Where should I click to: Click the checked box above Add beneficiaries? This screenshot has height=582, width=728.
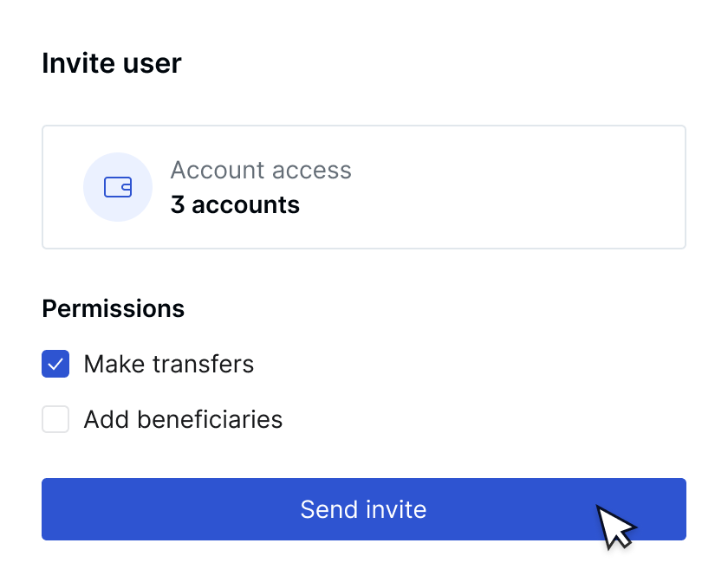(x=55, y=364)
